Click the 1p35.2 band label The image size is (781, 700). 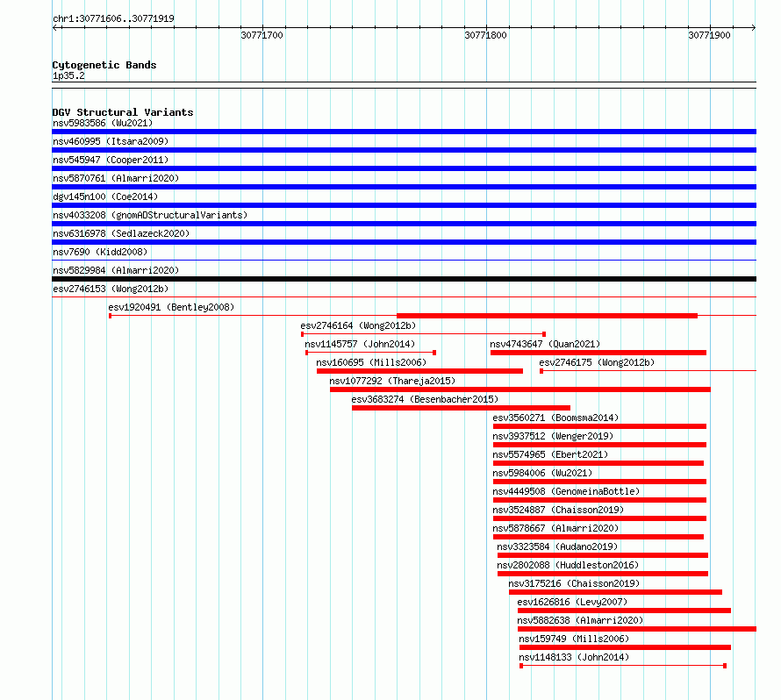pos(68,75)
